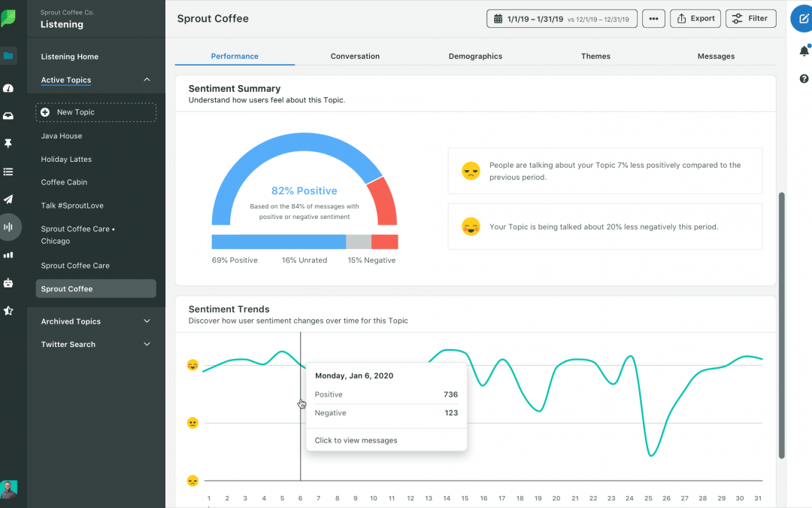Click the red arc of sentiment gauge
Screen dimensions: 812x508
pyautogui.click(x=386, y=202)
